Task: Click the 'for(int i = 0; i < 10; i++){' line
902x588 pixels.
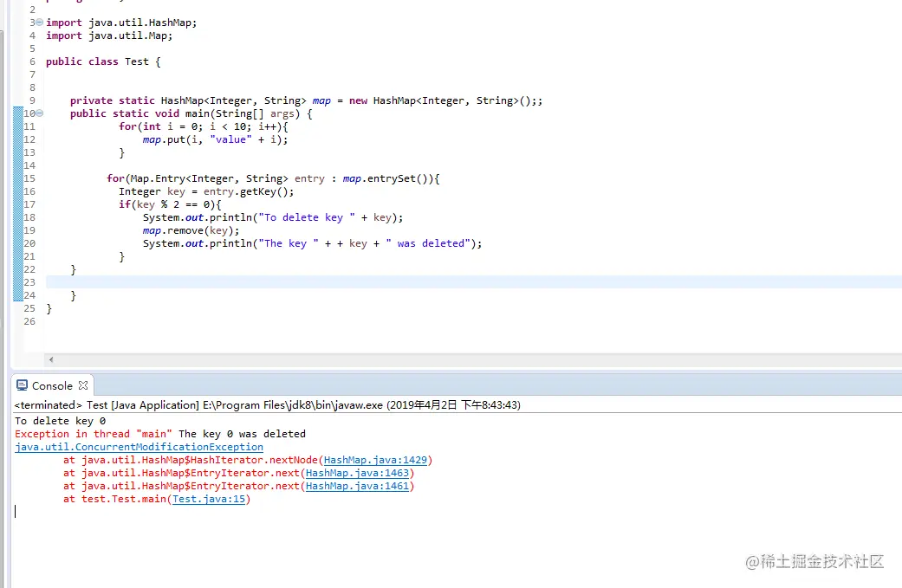Action: (204, 126)
